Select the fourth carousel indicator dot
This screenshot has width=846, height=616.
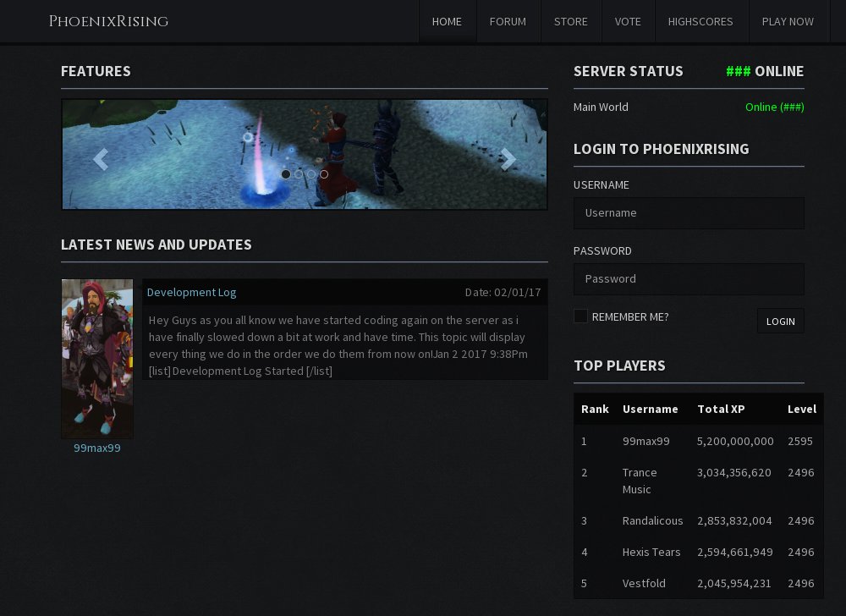324,174
